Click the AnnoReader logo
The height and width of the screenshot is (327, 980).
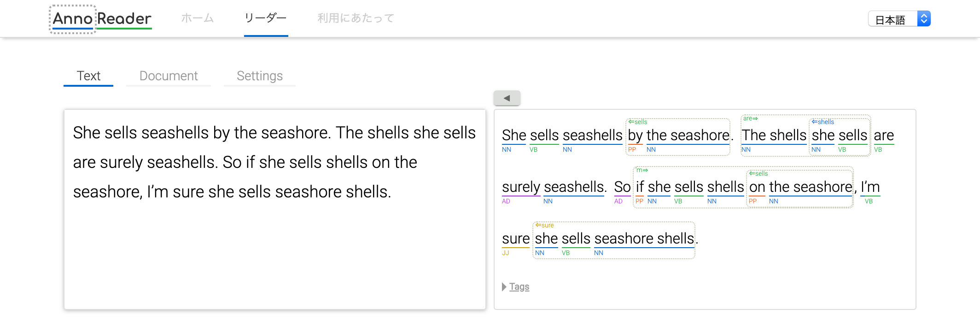(102, 19)
